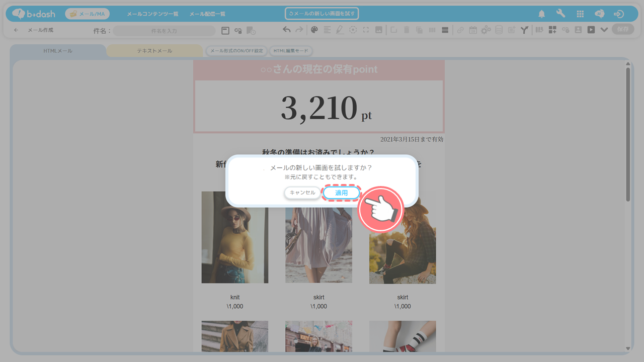Expand the toolbar chevron next to 保存
Screen dimensions: 644x362
pyautogui.click(x=604, y=30)
